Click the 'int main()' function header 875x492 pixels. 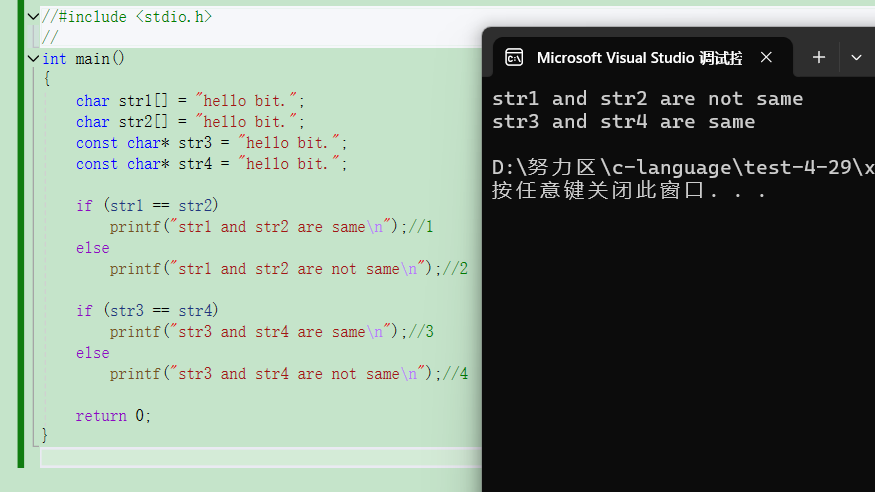pos(84,59)
